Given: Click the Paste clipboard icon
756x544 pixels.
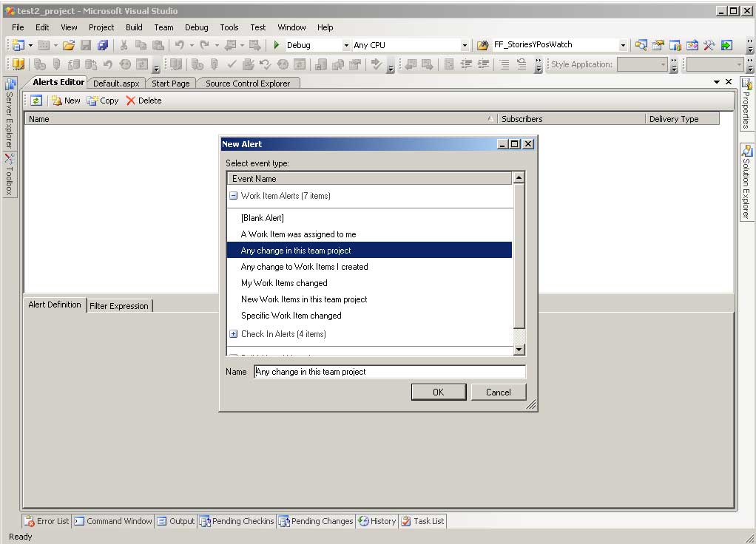Looking at the screenshot, I should pos(158,45).
